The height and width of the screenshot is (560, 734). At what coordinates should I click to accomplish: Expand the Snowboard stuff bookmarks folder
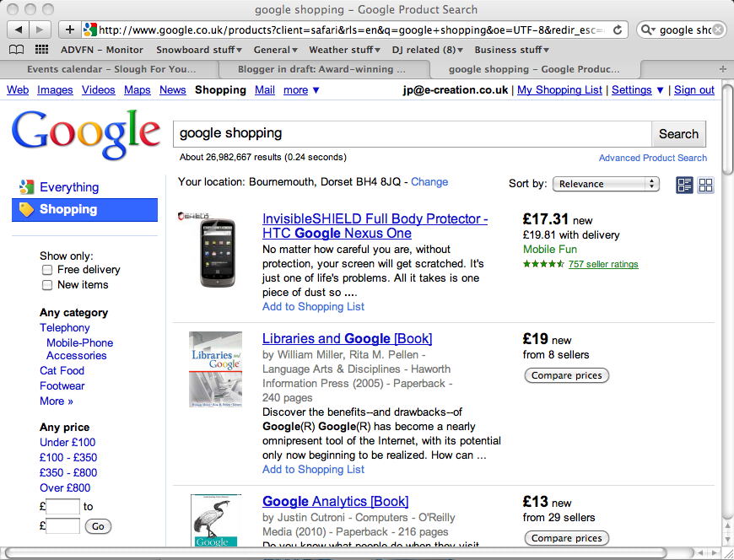point(199,50)
